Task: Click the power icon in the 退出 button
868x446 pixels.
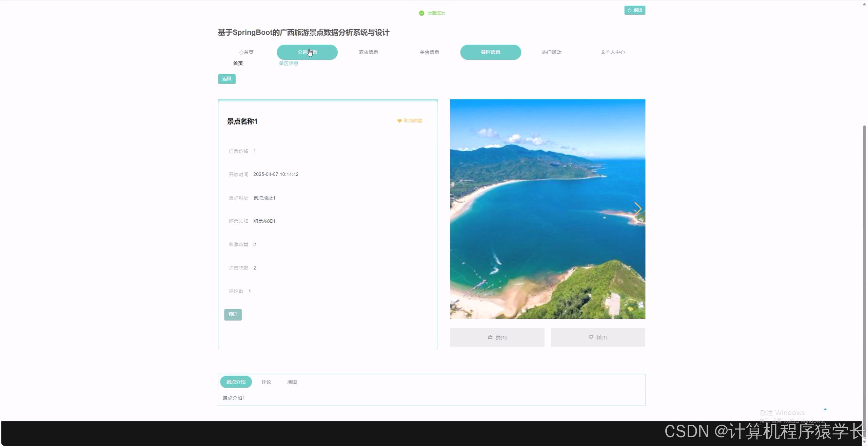Action: point(629,10)
